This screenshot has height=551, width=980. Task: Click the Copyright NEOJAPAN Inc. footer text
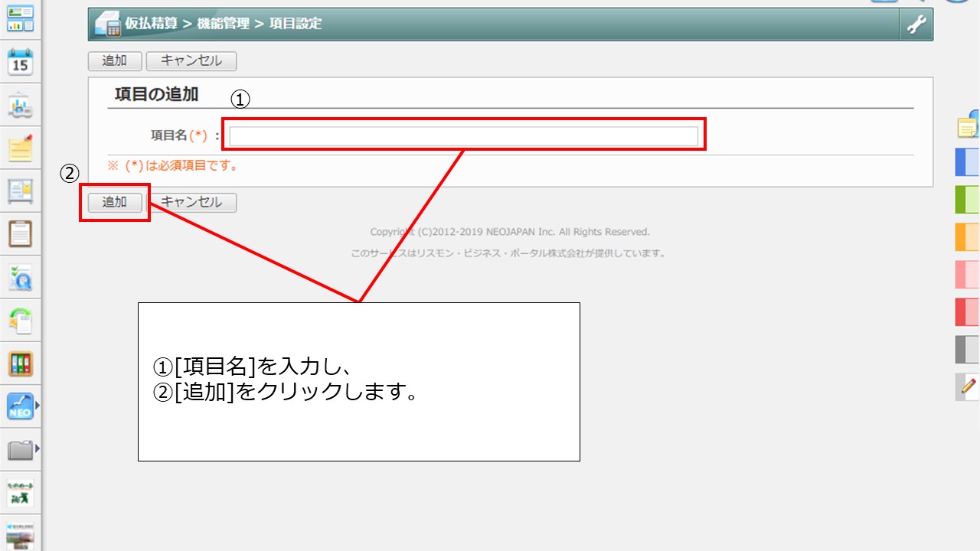click(x=510, y=232)
